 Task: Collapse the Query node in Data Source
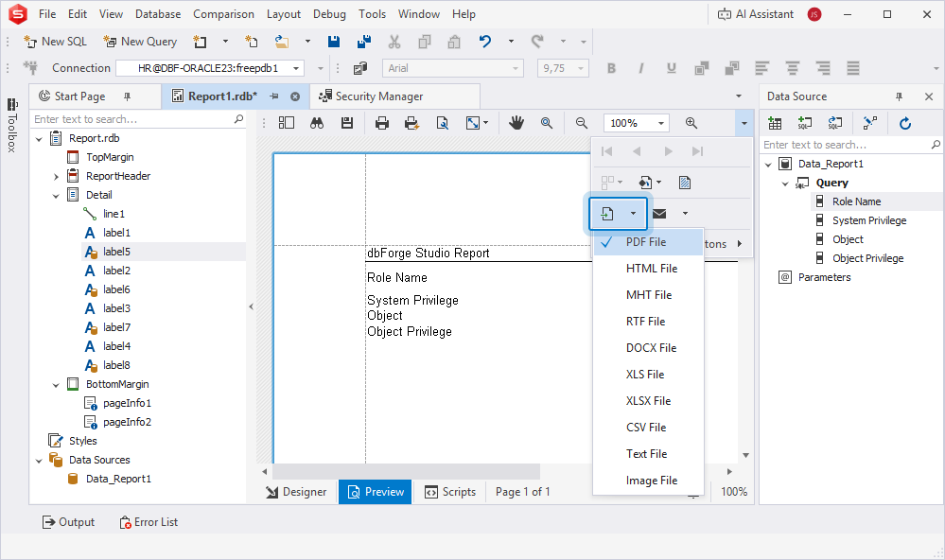tap(785, 184)
